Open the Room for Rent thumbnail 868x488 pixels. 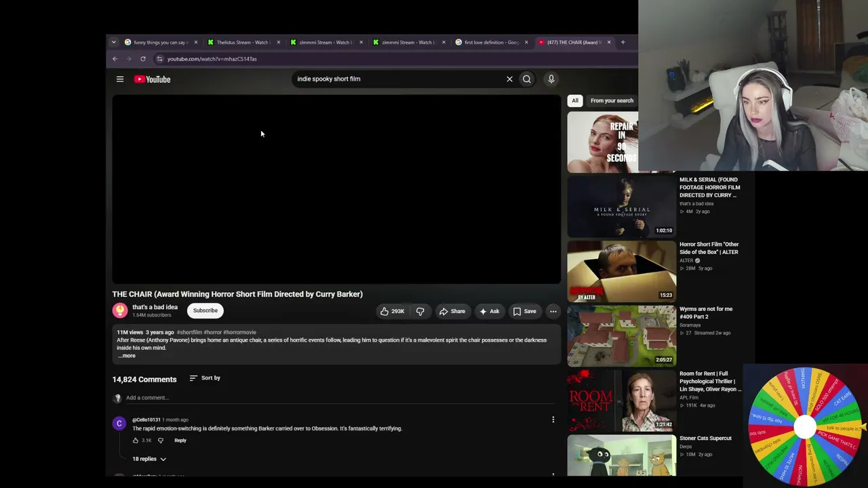[622, 400]
